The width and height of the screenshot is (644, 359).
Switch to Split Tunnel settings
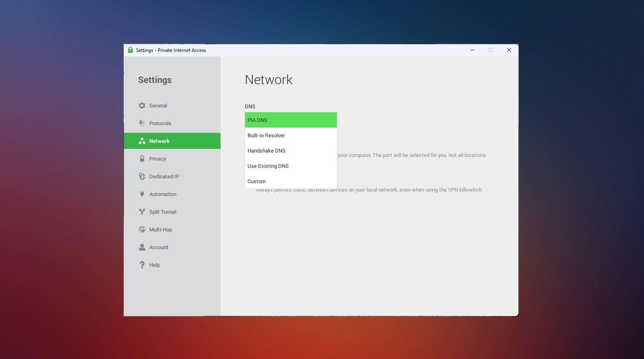[x=172, y=212]
